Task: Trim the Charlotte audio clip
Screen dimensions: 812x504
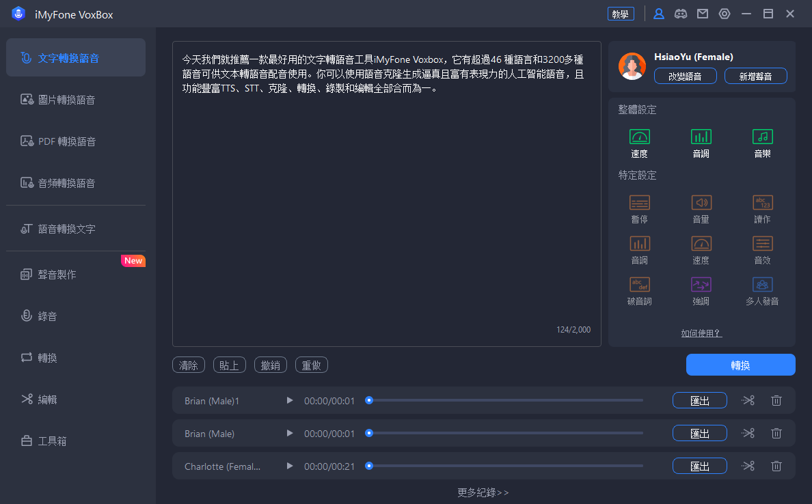Action: coord(748,466)
